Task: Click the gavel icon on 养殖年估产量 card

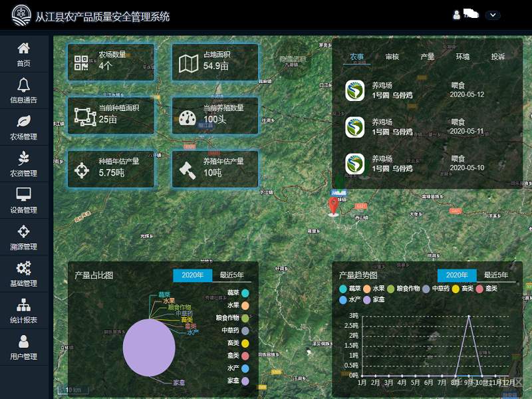Action: tap(188, 170)
